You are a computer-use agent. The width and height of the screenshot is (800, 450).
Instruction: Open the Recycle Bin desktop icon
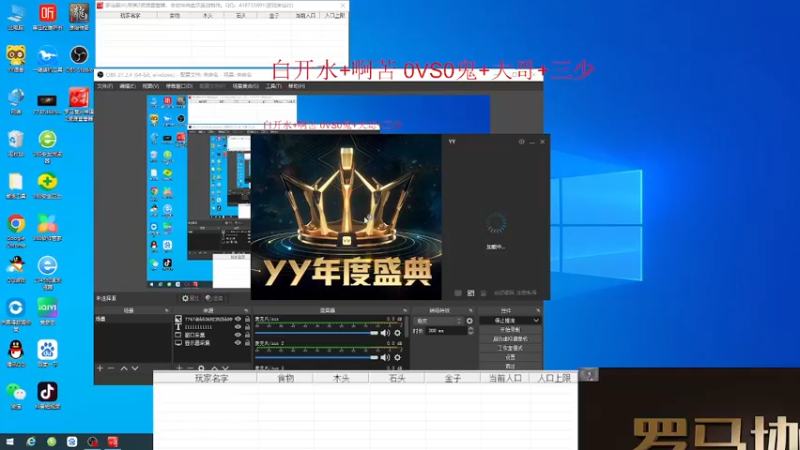click(16, 143)
